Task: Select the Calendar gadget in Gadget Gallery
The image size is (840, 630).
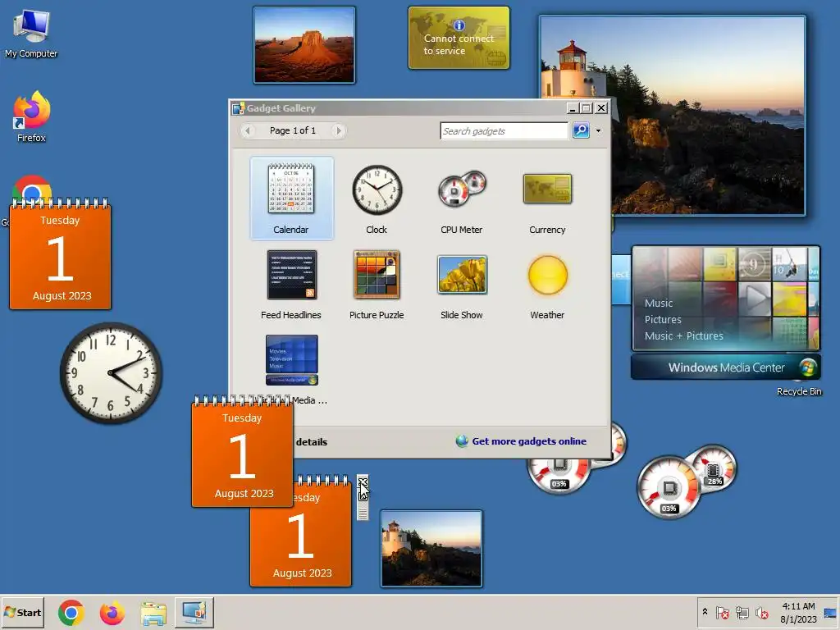Action: pyautogui.click(x=291, y=199)
